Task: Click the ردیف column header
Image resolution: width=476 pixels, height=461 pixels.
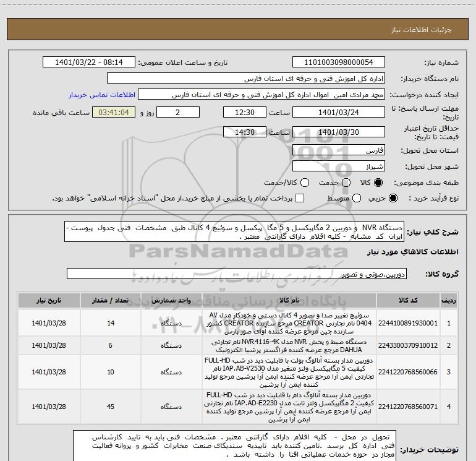Action: [449, 301]
